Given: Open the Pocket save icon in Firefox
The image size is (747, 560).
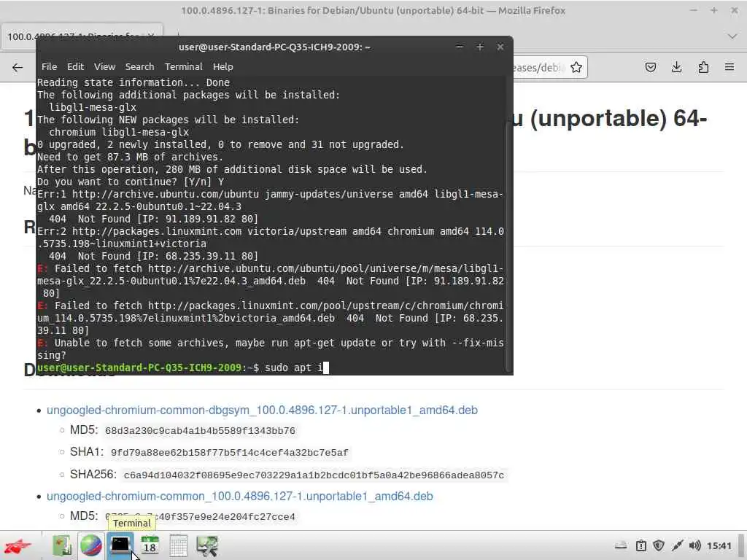Looking at the screenshot, I should coord(650,67).
